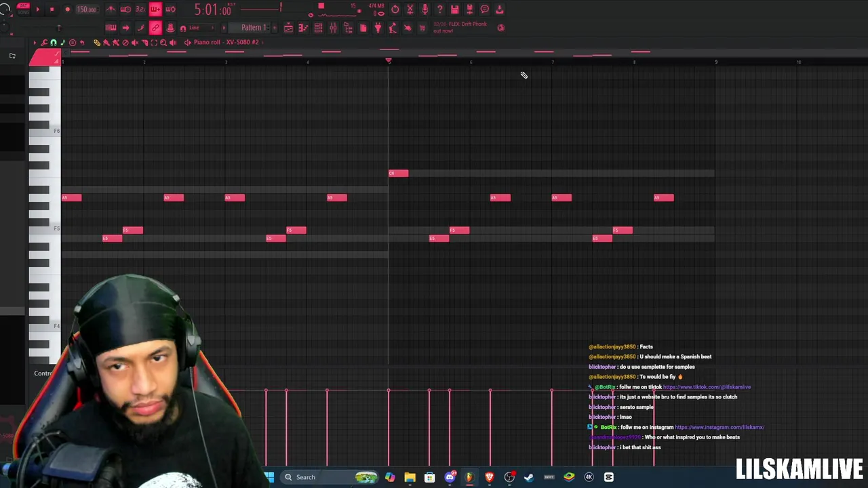868x488 pixels.
Task: Select the piano roll Mute tool
Action: tap(135, 42)
